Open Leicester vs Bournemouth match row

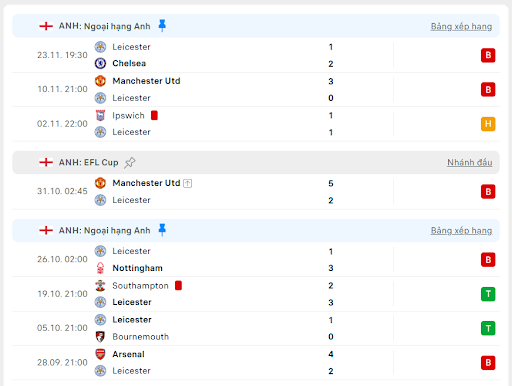click(256, 328)
